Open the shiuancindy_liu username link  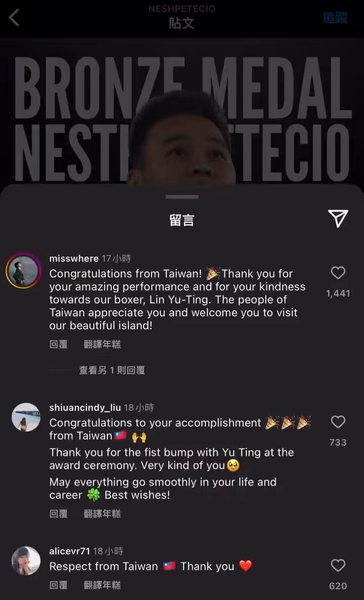pos(85,408)
